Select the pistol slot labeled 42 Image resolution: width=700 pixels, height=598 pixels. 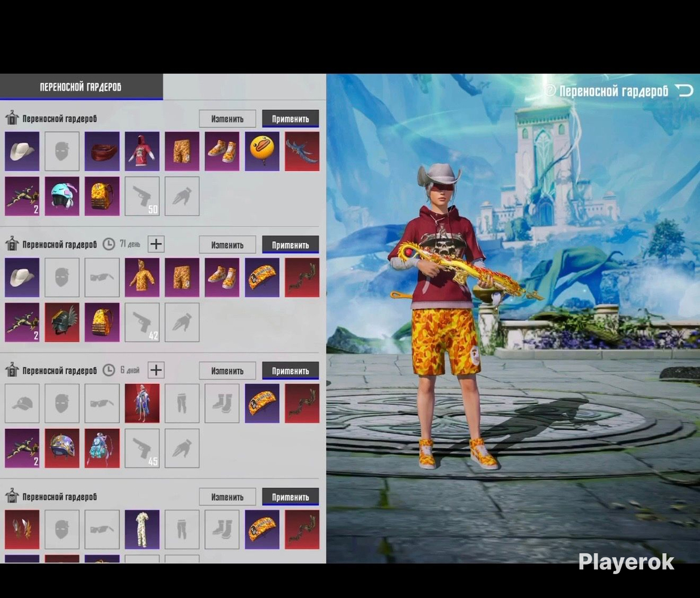click(x=142, y=323)
